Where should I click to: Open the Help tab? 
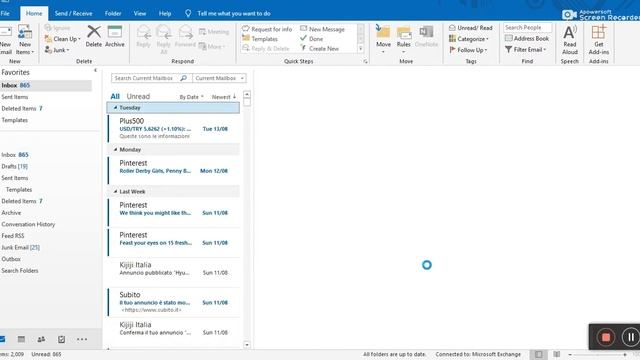click(165, 13)
